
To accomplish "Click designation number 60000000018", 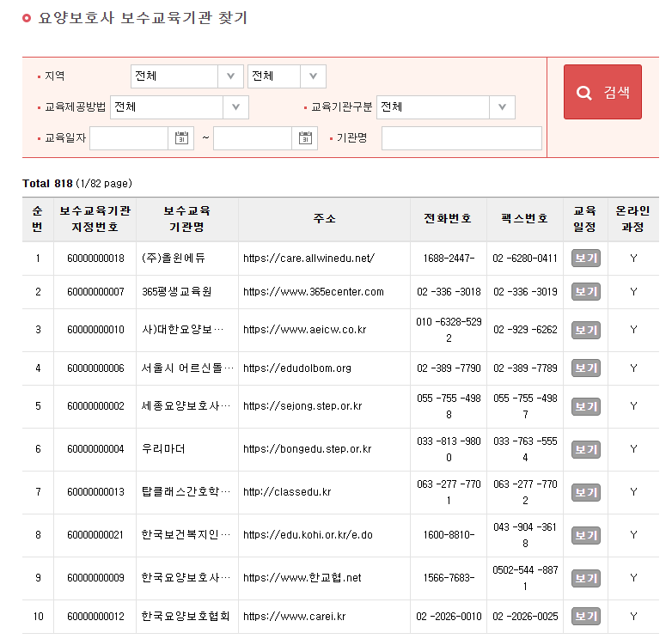I will tap(95, 259).
